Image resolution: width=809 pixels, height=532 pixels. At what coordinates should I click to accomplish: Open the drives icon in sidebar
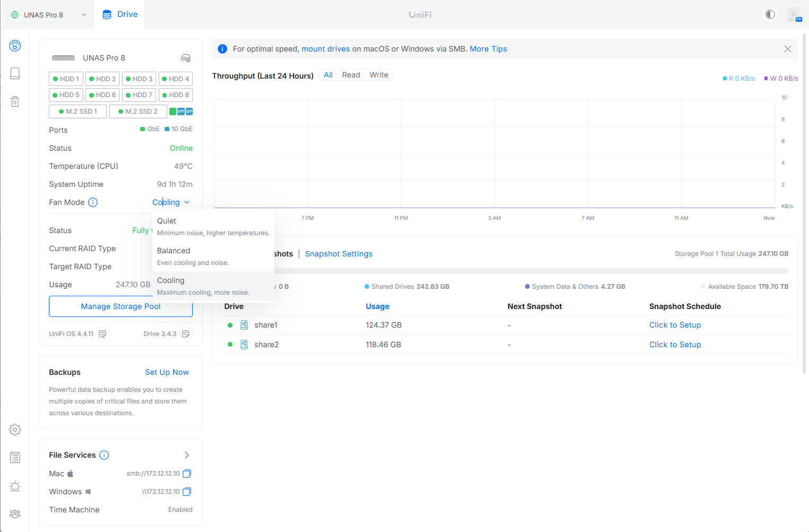(x=15, y=73)
